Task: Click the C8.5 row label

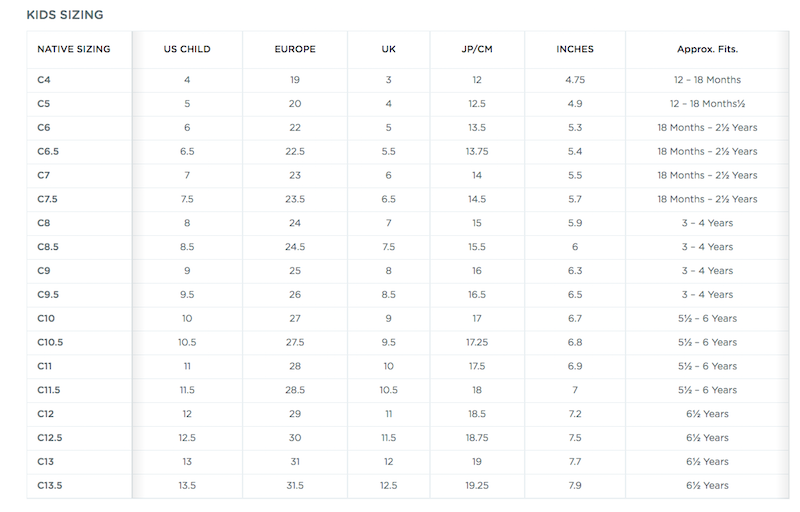Action: click(48, 247)
